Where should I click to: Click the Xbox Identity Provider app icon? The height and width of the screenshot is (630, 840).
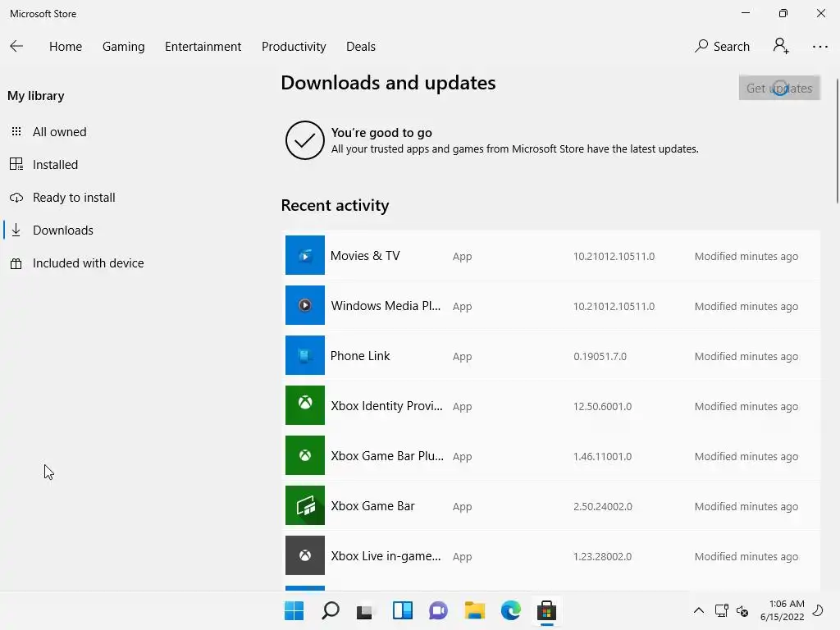(305, 405)
